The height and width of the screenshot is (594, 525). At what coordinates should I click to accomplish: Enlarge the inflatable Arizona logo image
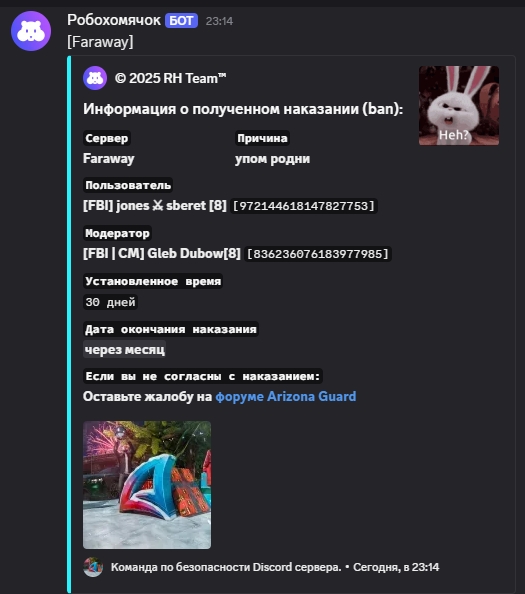(147, 485)
